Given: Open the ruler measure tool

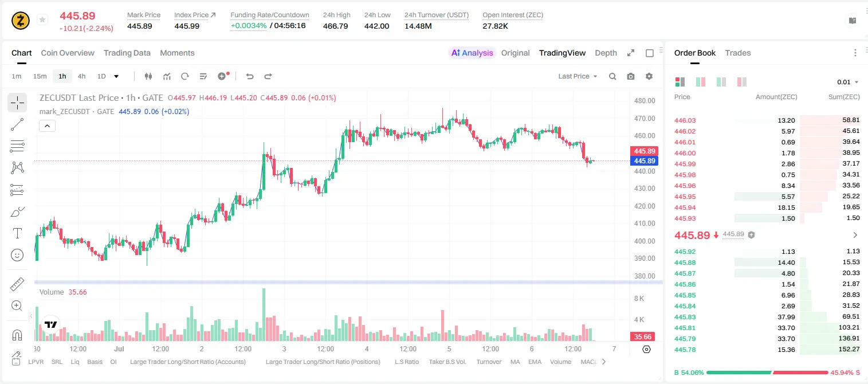Looking at the screenshot, I should click(x=17, y=284).
